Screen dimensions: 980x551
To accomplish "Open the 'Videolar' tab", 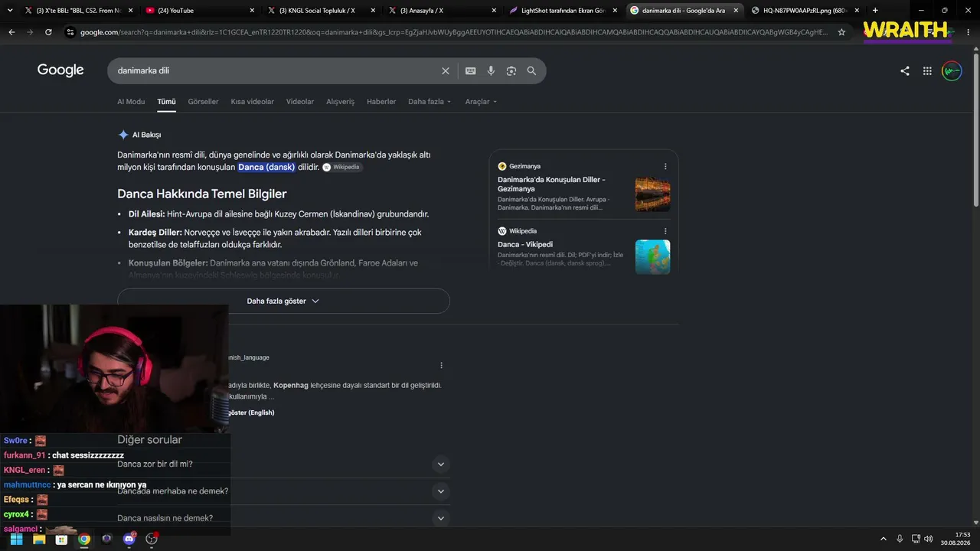I will pos(300,102).
